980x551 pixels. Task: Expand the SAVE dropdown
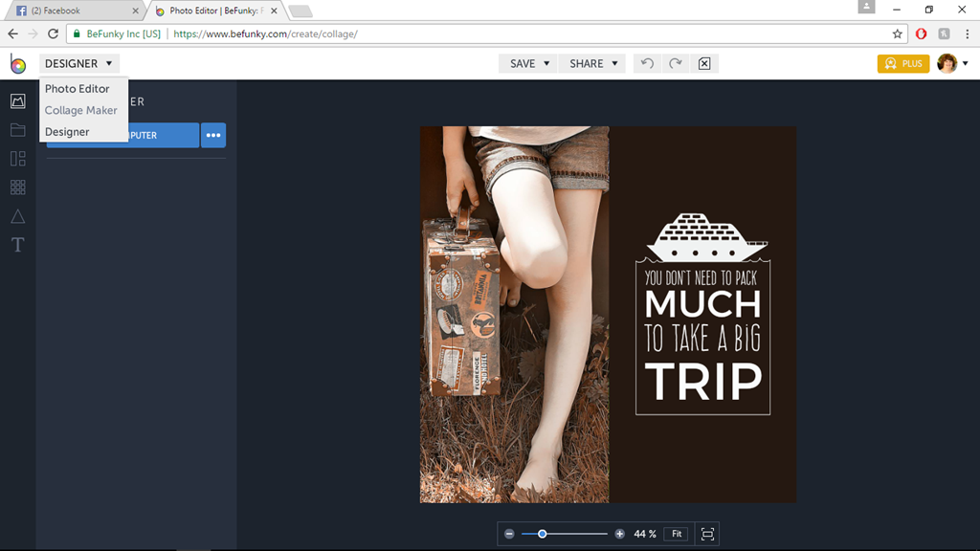click(529, 63)
